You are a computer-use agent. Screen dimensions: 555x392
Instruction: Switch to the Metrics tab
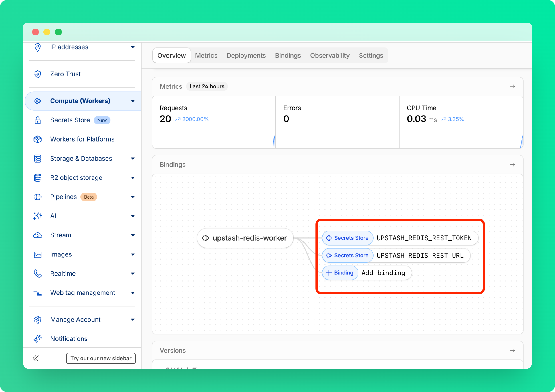tap(206, 56)
